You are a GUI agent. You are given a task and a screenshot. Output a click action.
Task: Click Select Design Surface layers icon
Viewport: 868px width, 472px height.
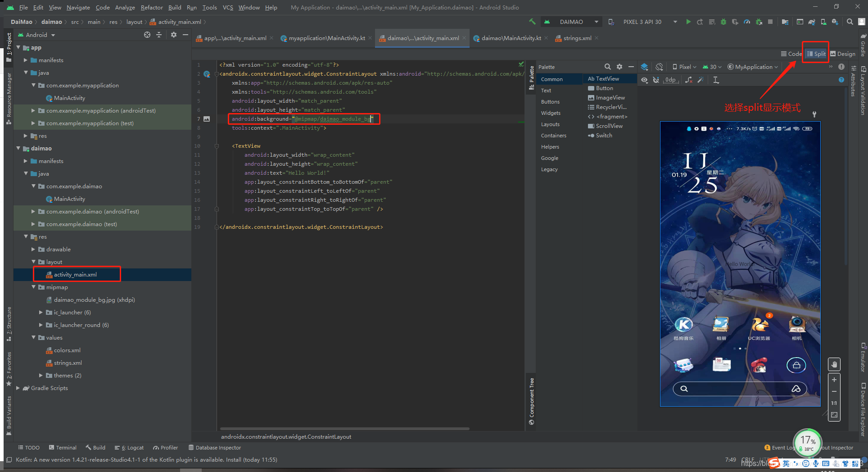(645, 67)
